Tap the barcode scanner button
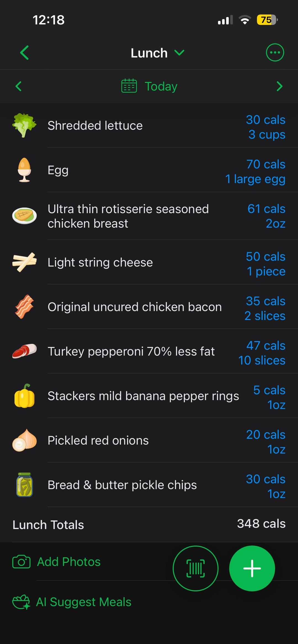Screen dimensions: 298x644 tap(195, 568)
